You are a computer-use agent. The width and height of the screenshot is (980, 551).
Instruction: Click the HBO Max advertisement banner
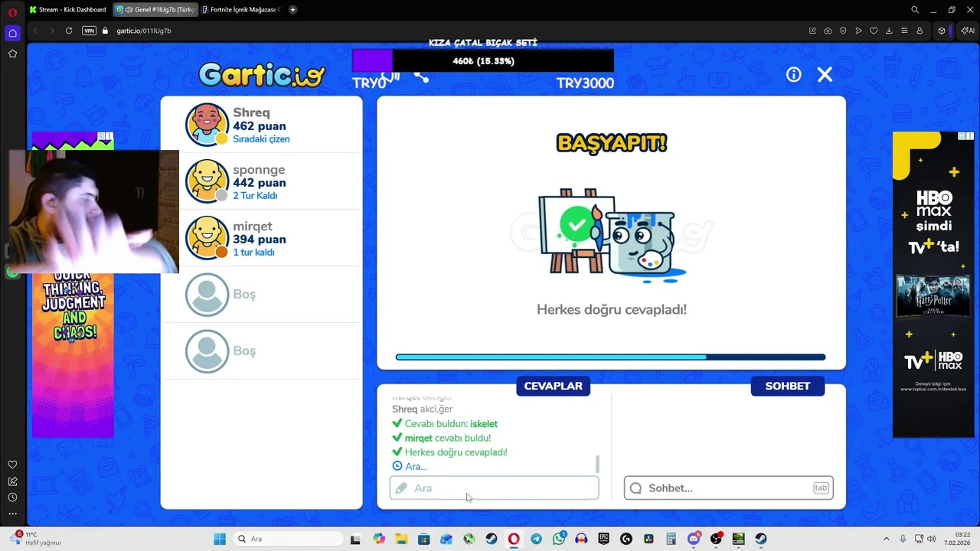coord(933,285)
